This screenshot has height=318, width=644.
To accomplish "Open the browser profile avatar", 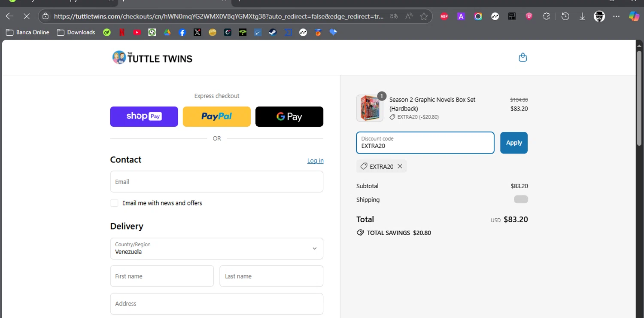I will coord(599,16).
